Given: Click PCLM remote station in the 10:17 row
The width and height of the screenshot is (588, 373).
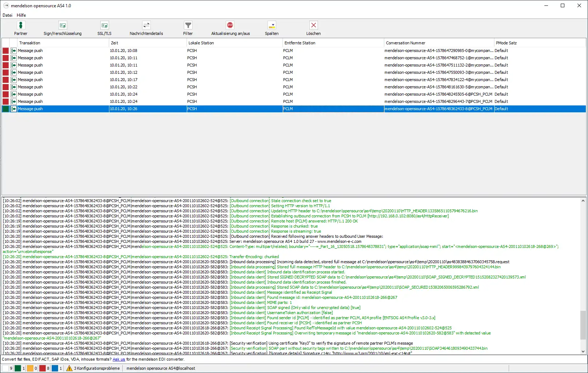Looking at the screenshot, I should (288, 80).
